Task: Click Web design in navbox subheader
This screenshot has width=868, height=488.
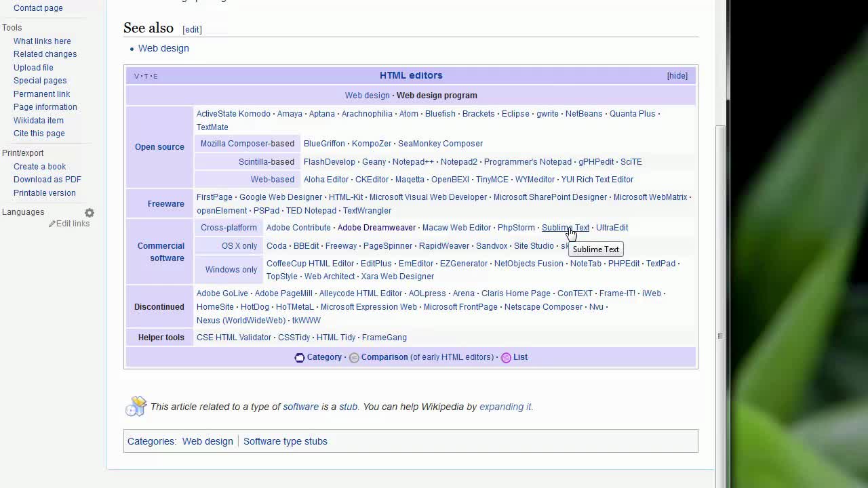Action: pos(367,96)
